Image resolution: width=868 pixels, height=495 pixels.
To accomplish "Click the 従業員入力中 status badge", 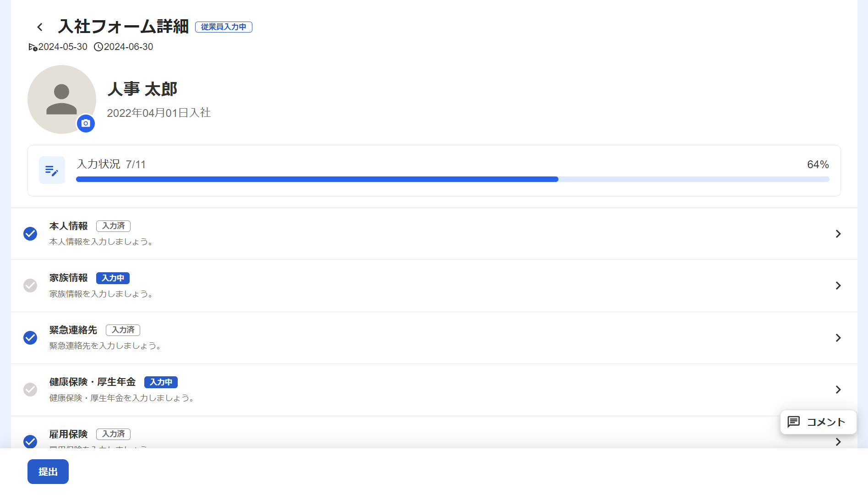I will tap(224, 27).
